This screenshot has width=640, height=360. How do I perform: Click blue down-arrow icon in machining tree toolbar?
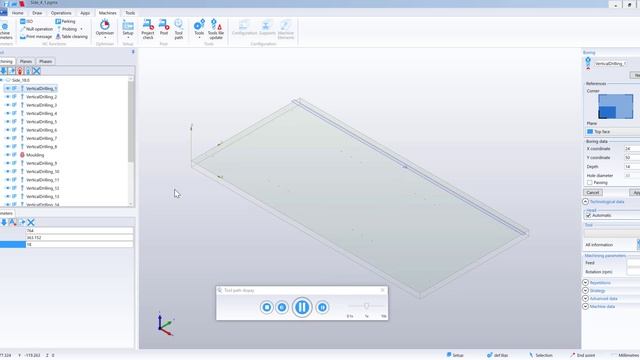coord(3,71)
